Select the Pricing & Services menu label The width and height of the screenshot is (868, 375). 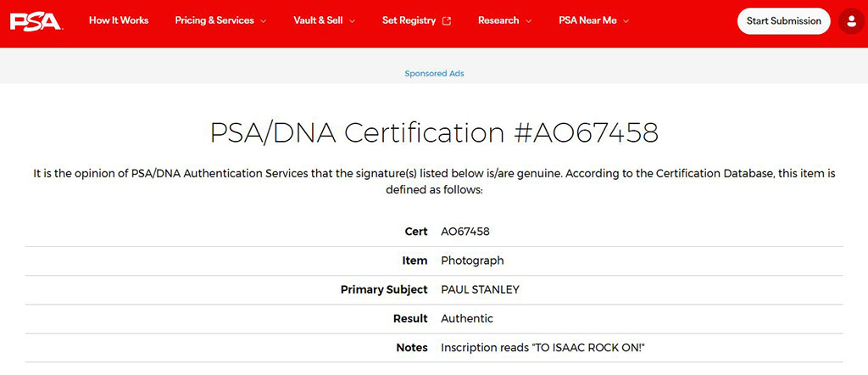(x=214, y=21)
